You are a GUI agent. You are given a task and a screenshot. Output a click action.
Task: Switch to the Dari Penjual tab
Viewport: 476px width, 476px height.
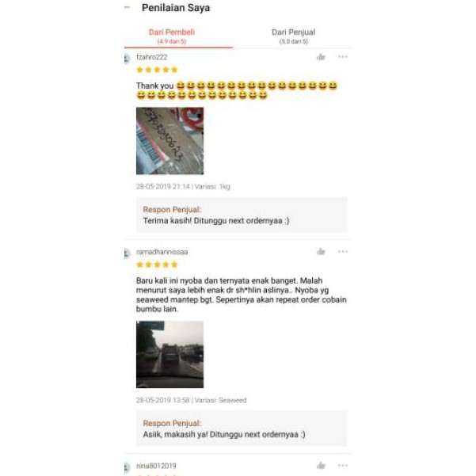coord(293,36)
